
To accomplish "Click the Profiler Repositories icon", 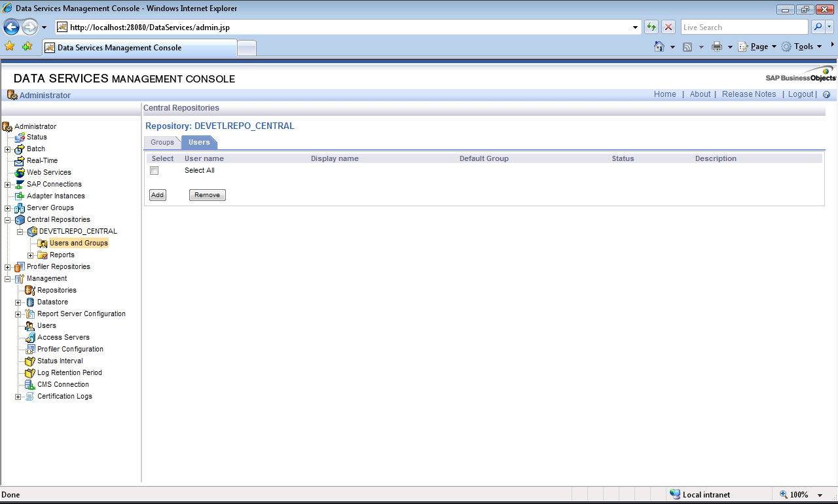I will 20,267.
